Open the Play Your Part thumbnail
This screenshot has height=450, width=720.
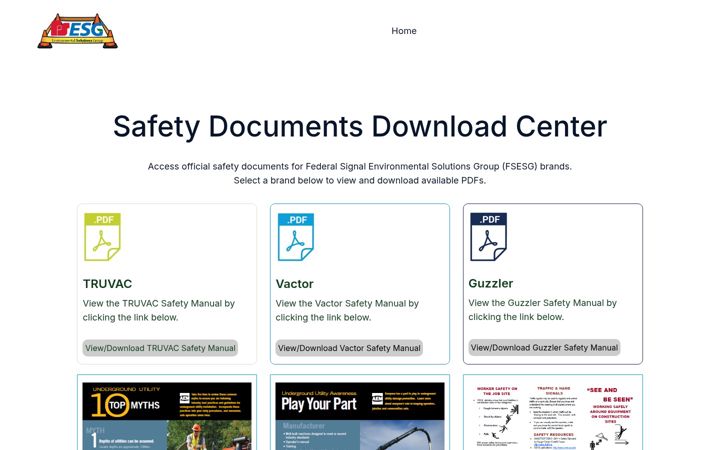pos(360,416)
